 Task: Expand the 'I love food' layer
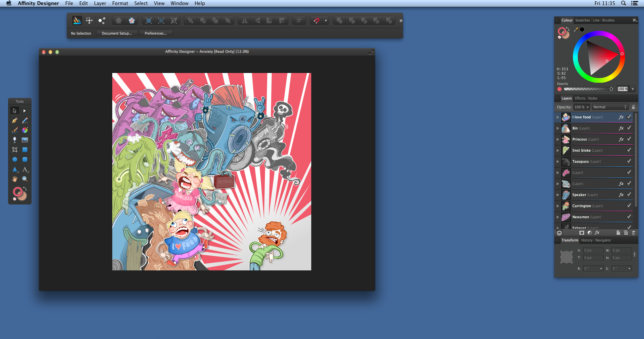[x=558, y=117]
